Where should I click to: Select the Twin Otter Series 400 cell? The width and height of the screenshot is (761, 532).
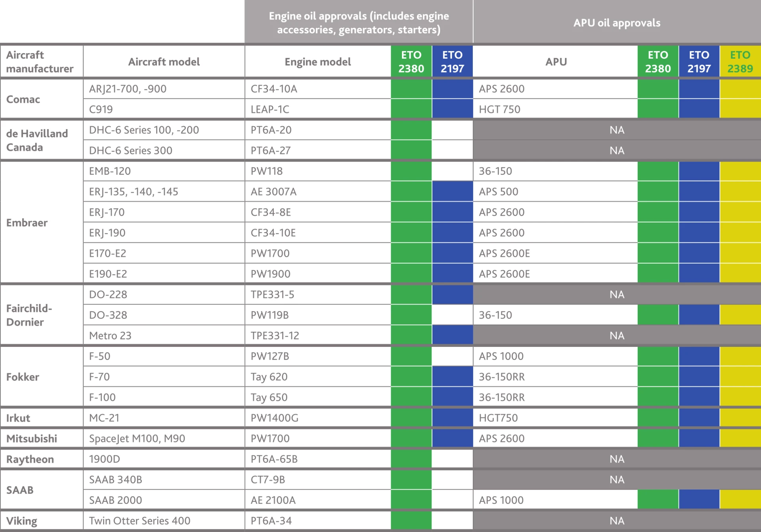pos(164,521)
